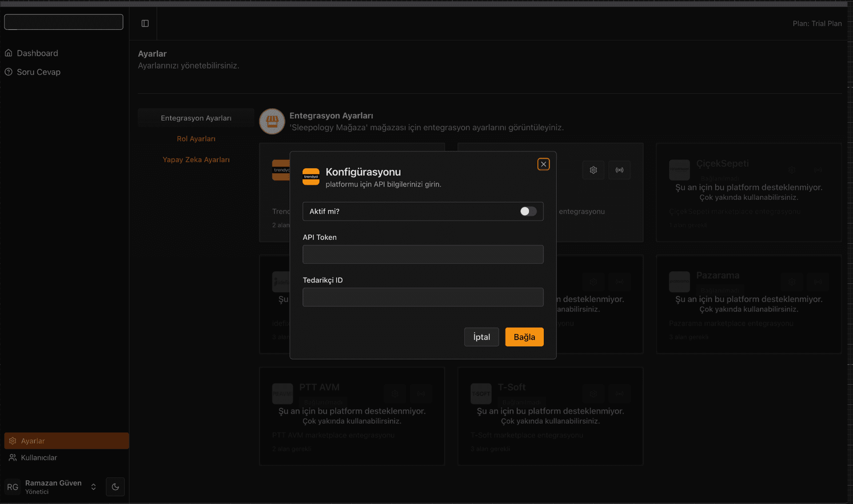Close the Konfigürasyonu dialog

[543, 164]
